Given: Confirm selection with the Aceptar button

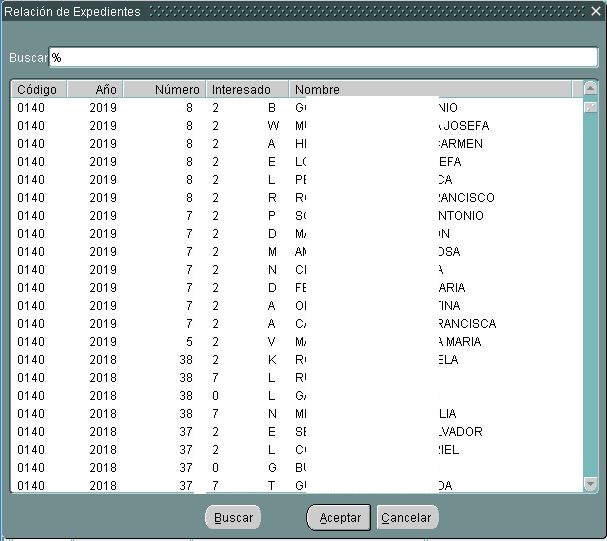Looking at the screenshot, I should coord(339,518).
